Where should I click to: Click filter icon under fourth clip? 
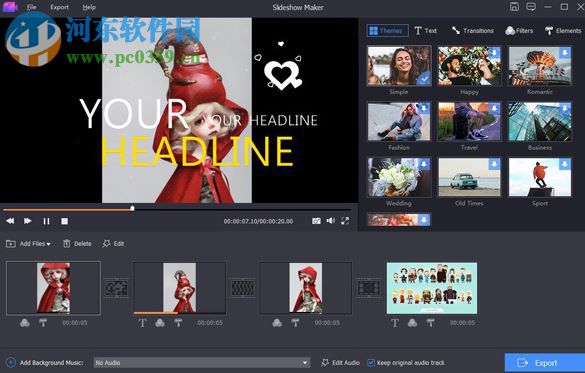coord(412,323)
